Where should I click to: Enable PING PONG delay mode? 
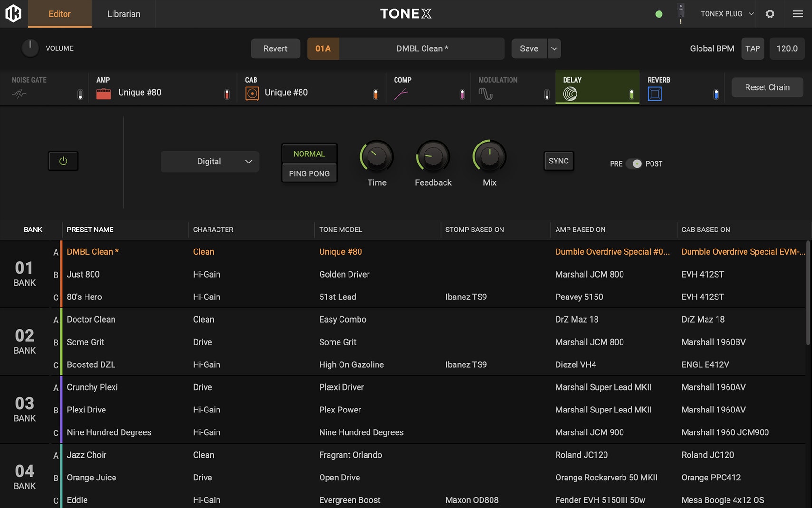pyautogui.click(x=309, y=173)
